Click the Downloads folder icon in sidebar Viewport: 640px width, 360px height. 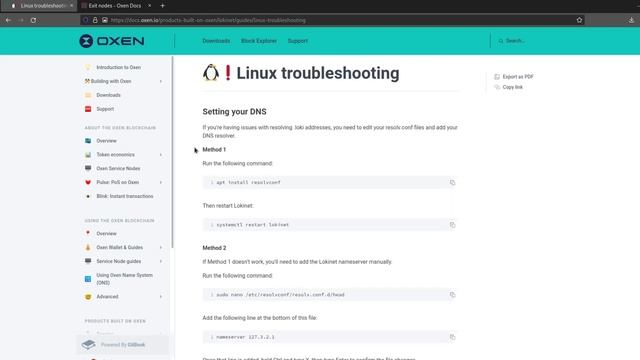[x=88, y=95]
